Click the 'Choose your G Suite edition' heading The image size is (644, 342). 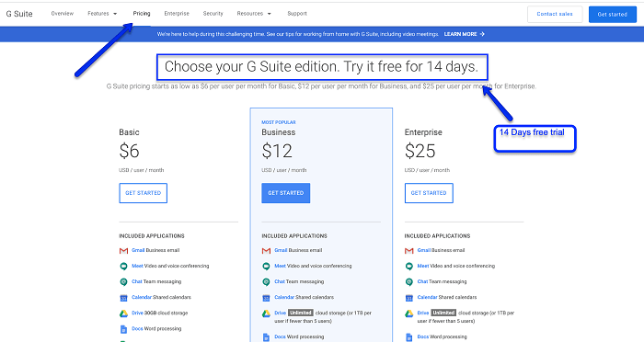click(322, 66)
